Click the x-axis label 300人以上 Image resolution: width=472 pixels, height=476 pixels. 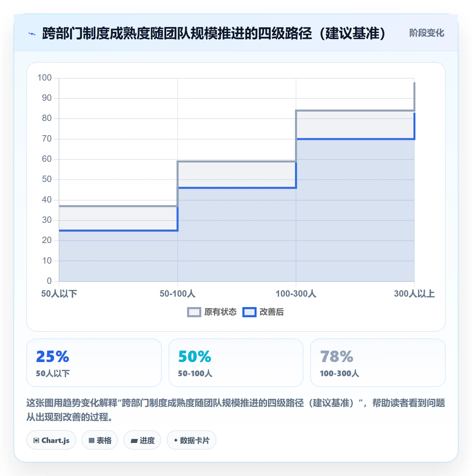tap(414, 294)
